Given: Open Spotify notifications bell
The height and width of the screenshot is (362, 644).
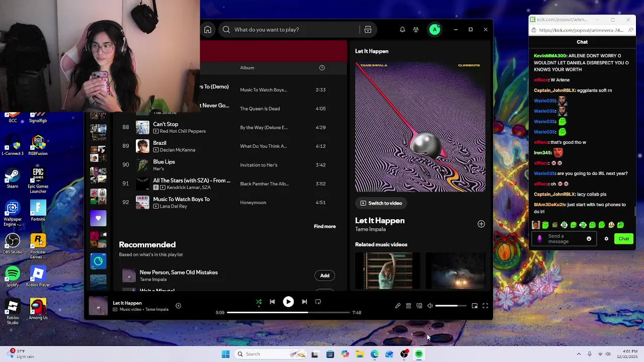Looking at the screenshot, I should click(x=402, y=30).
